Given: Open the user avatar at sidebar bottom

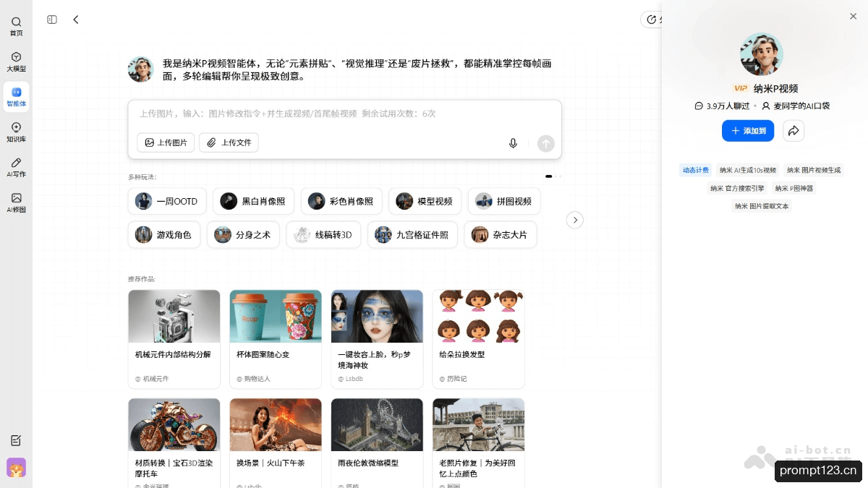Looking at the screenshot, I should 16,468.
